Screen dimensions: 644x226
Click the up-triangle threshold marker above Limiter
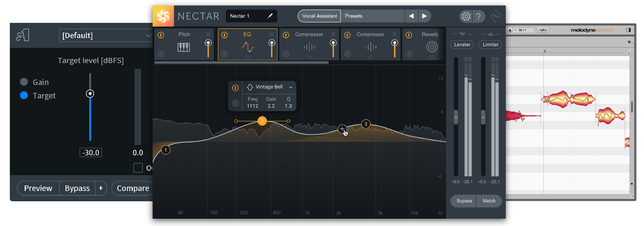tap(490, 34)
